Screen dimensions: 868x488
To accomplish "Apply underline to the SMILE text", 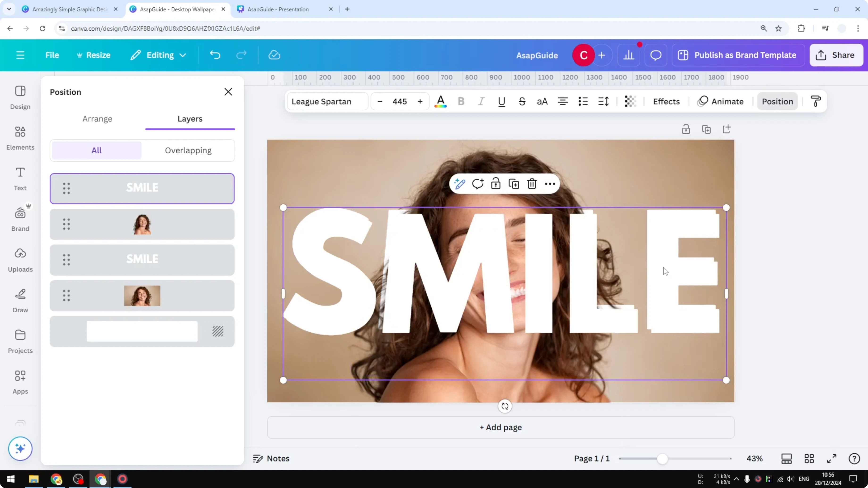I will click(x=501, y=101).
